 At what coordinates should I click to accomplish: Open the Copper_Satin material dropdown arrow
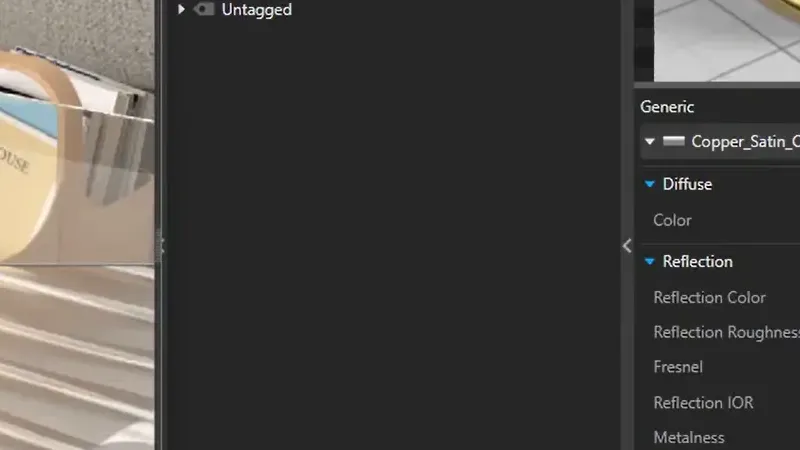[649, 141]
